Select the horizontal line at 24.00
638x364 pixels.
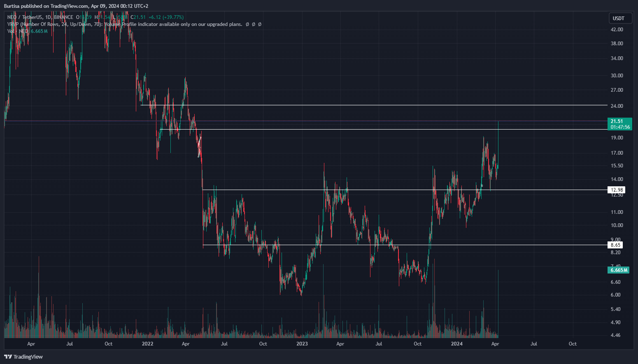click(374, 105)
